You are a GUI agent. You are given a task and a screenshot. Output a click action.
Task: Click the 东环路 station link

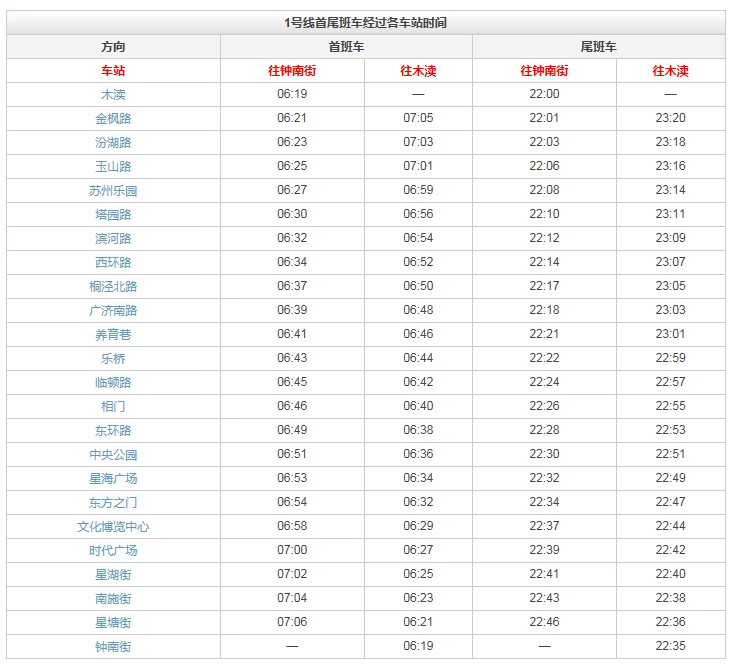[x=113, y=431]
